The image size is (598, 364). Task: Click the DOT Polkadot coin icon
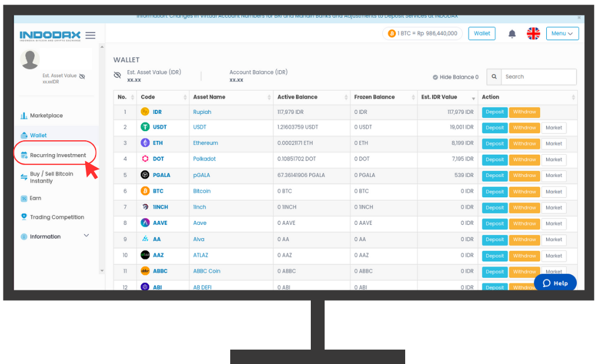tap(145, 159)
